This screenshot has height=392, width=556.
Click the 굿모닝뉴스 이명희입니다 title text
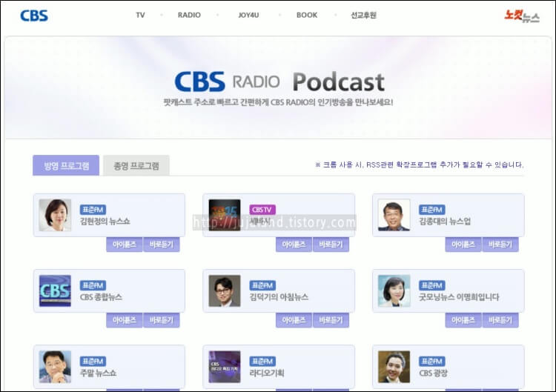[x=459, y=297]
